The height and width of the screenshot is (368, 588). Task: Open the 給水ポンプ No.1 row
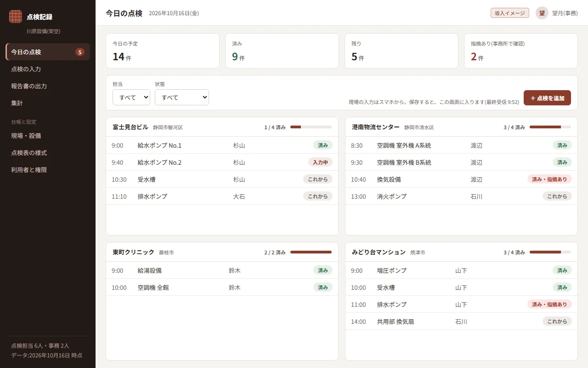pos(222,145)
